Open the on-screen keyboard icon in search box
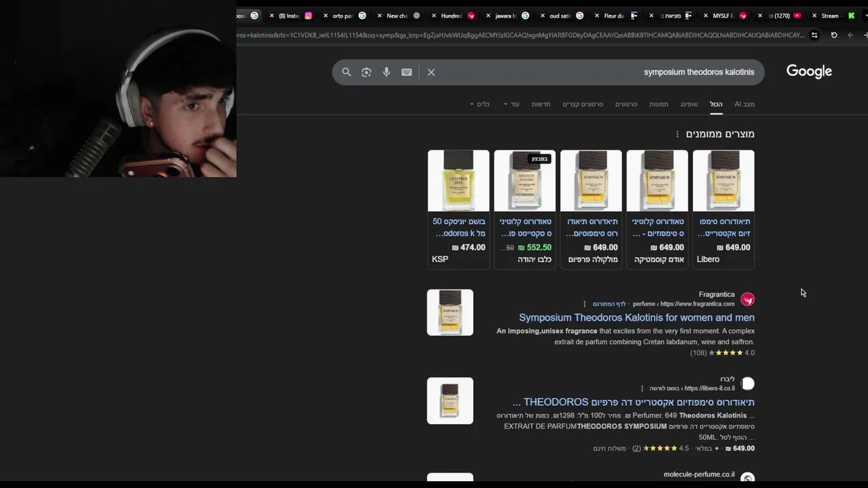Viewport: 868px width, 488px height. [407, 72]
